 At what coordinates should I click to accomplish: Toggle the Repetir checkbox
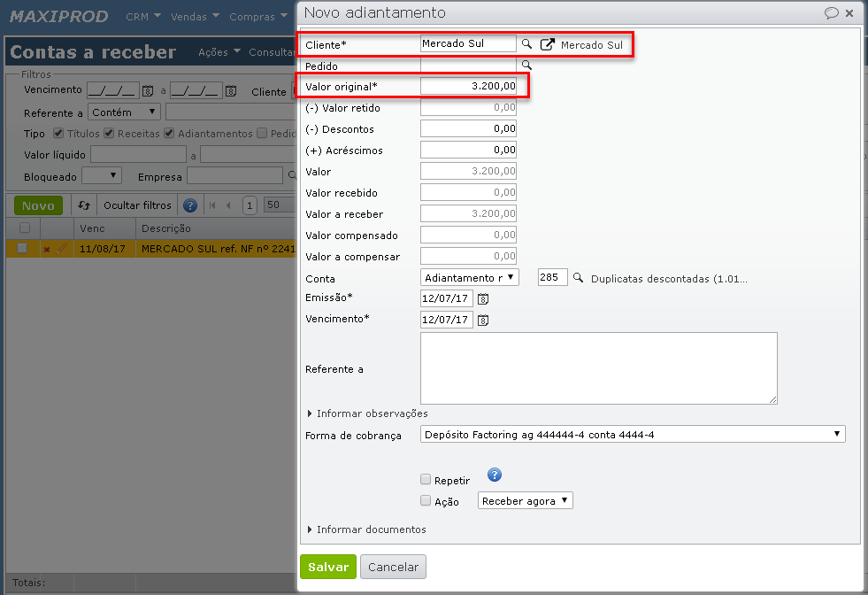(426, 479)
